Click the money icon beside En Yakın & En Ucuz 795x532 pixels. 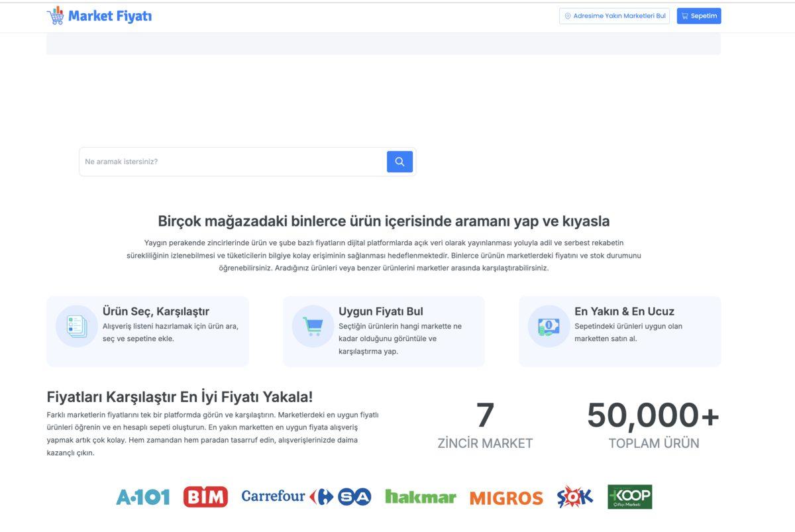point(548,325)
